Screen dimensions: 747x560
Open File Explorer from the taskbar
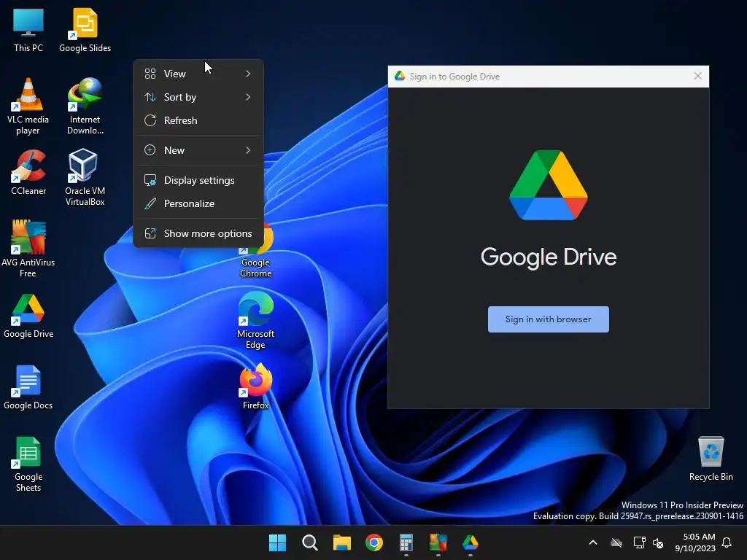click(341, 542)
